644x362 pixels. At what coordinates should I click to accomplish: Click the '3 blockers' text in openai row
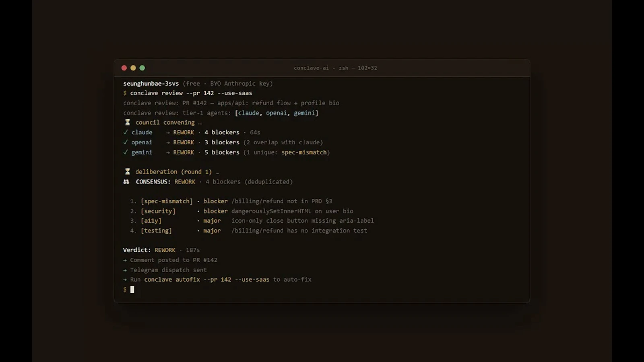pyautogui.click(x=222, y=142)
